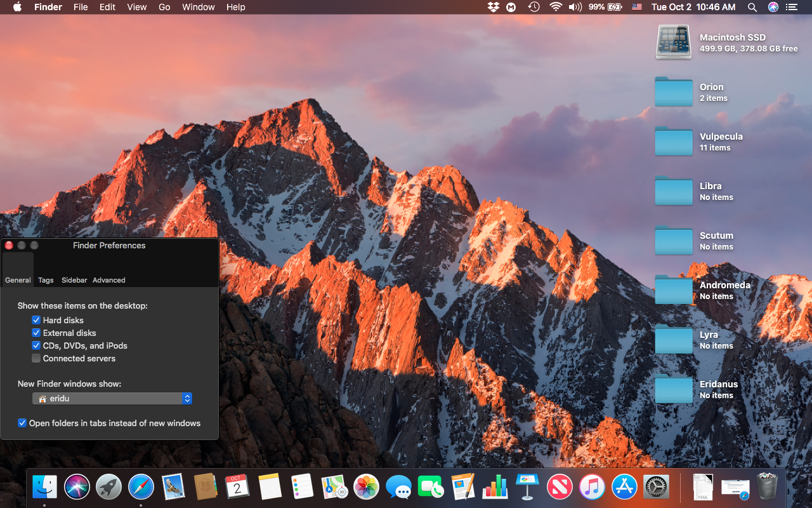Open Contacts book icon in Dock
The height and width of the screenshot is (508, 812).
pyautogui.click(x=206, y=487)
